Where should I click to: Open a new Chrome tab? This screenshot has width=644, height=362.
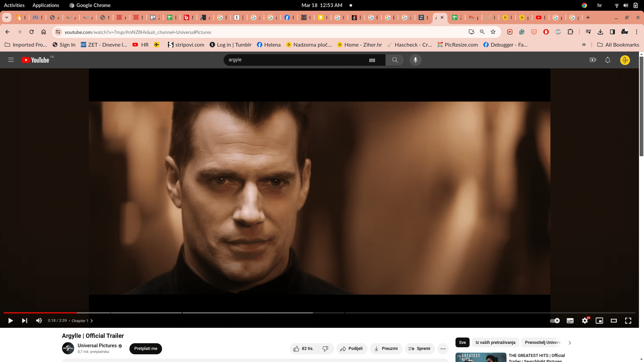click(588, 17)
